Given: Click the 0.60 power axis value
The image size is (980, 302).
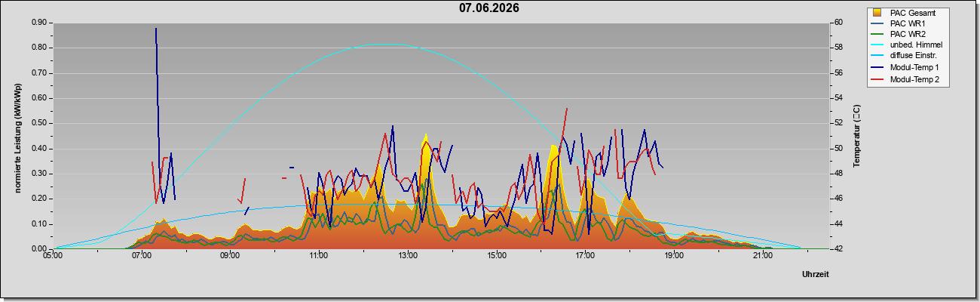Looking at the screenshot, I should click(39, 97).
